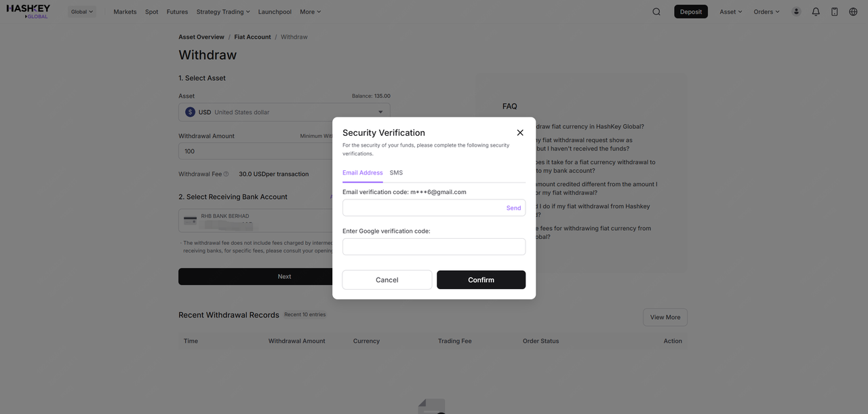Image resolution: width=868 pixels, height=414 pixels.
Task: Open the notifications bell
Action: tap(816, 12)
